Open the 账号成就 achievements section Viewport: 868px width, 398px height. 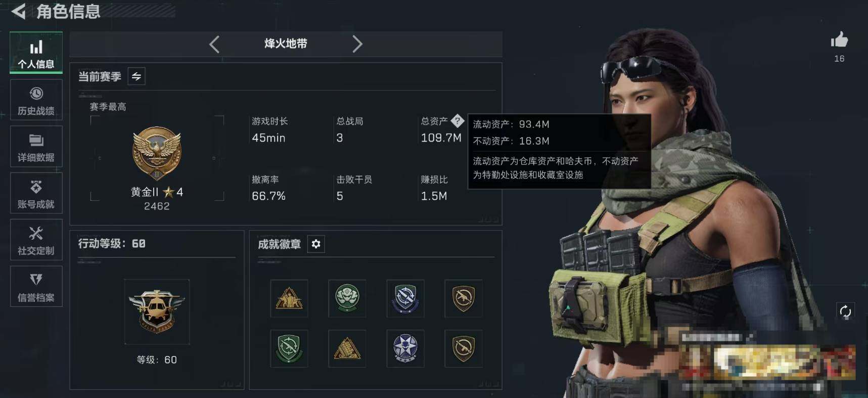tap(36, 193)
